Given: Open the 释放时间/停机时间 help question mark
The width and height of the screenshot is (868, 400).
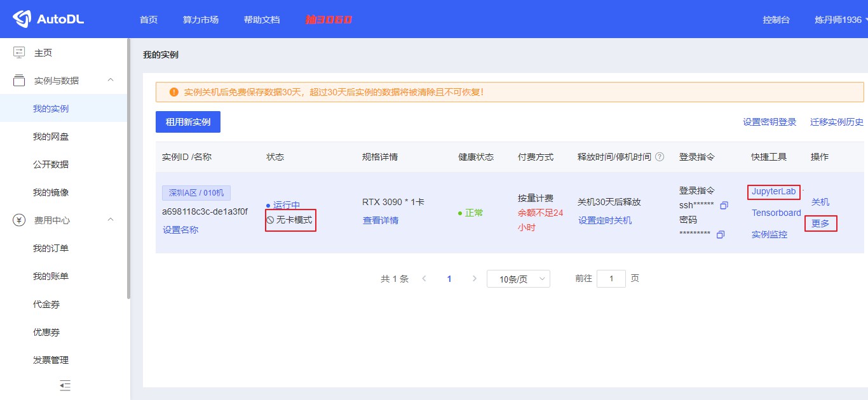Looking at the screenshot, I should point(659,156).
